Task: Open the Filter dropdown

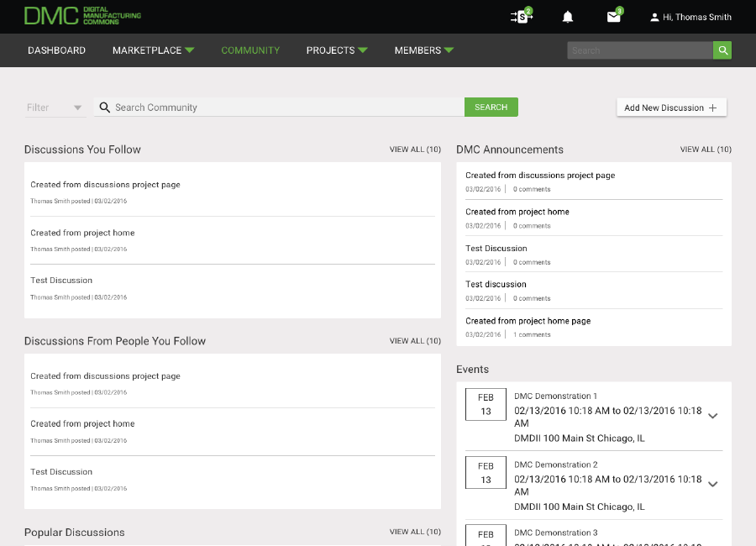Action: pyautogui.click(x=55, y=108)
